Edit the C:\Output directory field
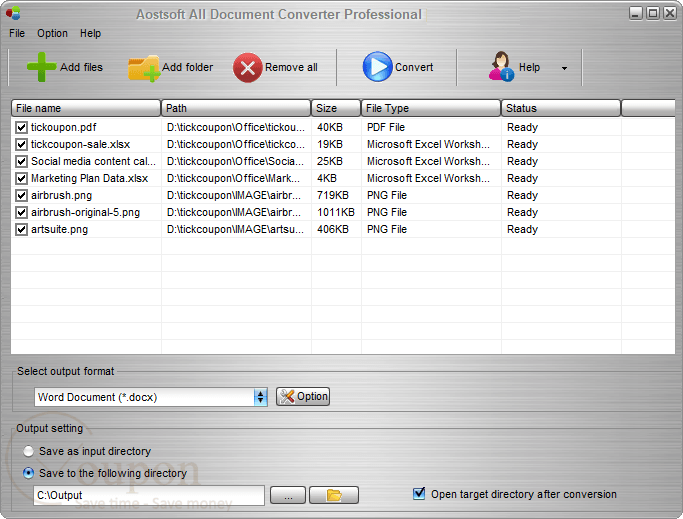Screen dimensions: 683x519 (149, 495)
